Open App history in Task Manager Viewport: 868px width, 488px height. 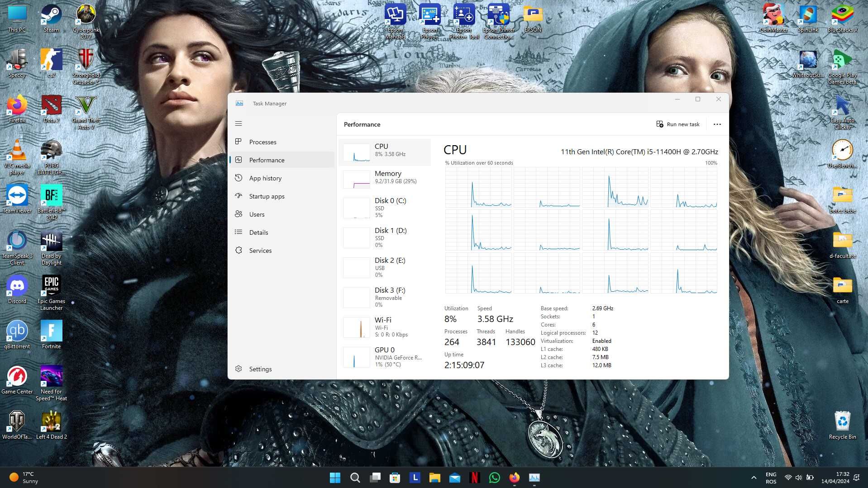click(282, 178)
